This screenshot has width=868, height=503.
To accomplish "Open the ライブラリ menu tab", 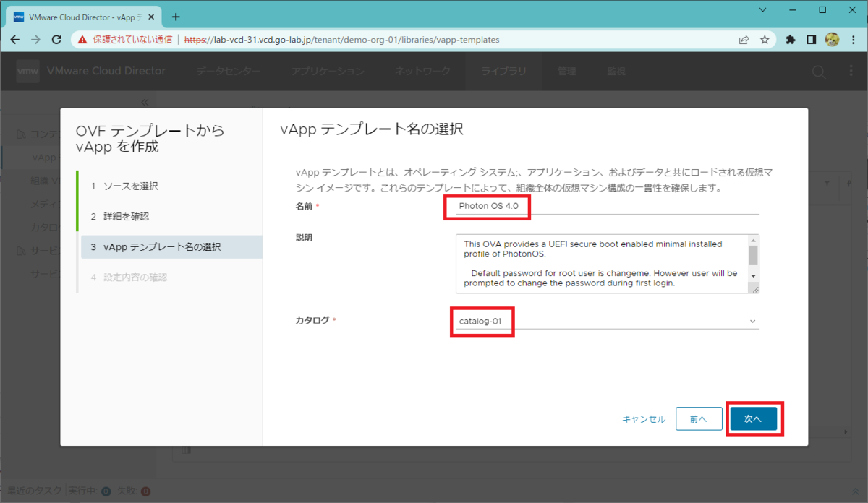I will pyautogui.click(x=504, y=72).
